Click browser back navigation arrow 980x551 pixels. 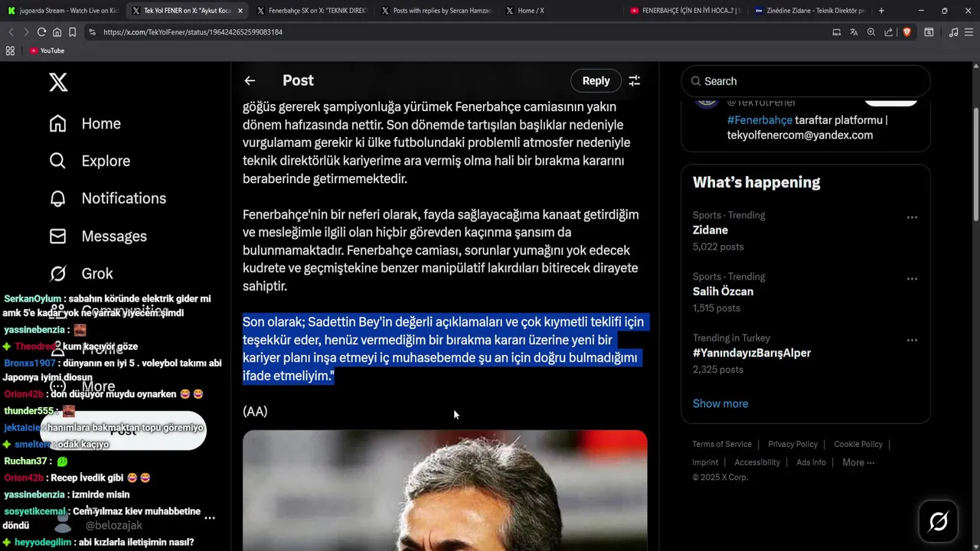click(11, 32)
